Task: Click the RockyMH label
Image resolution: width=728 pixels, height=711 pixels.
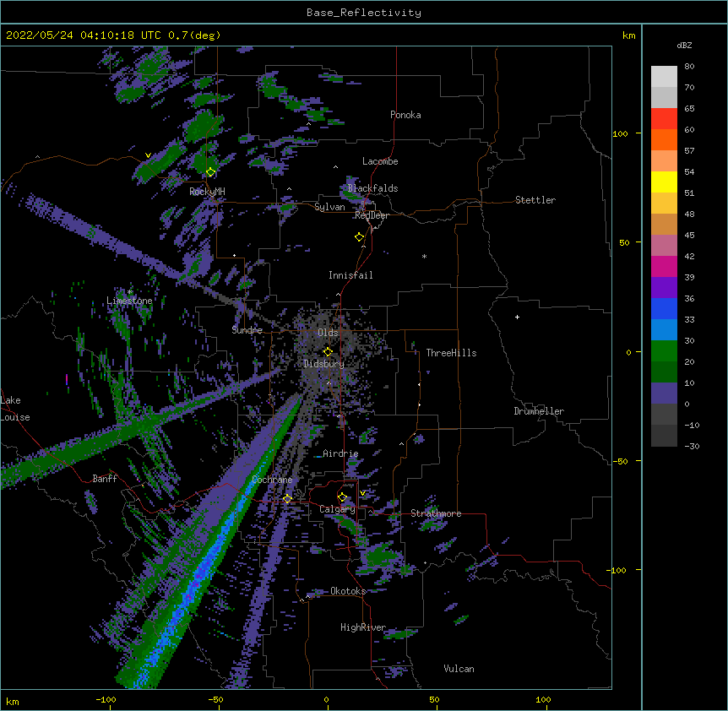Action: (207, 191)
